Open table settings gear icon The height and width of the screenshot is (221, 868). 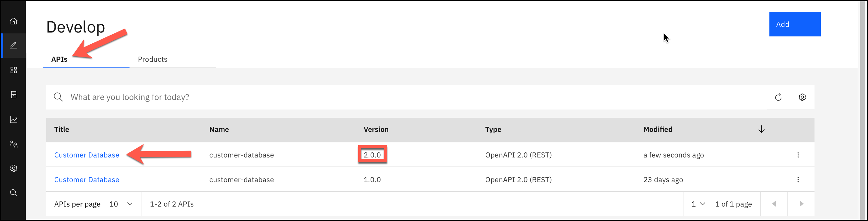pyautogui.click(x=802, y=97)
